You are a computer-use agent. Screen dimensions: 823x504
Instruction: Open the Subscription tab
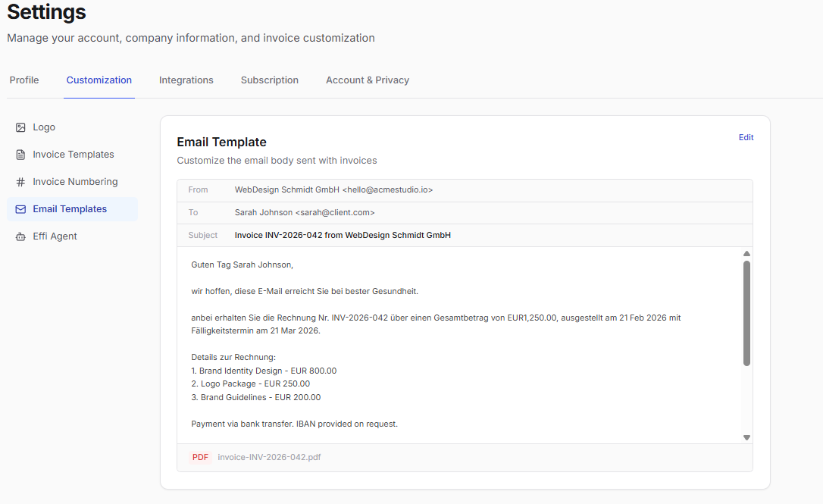click(x=270, y=80)
